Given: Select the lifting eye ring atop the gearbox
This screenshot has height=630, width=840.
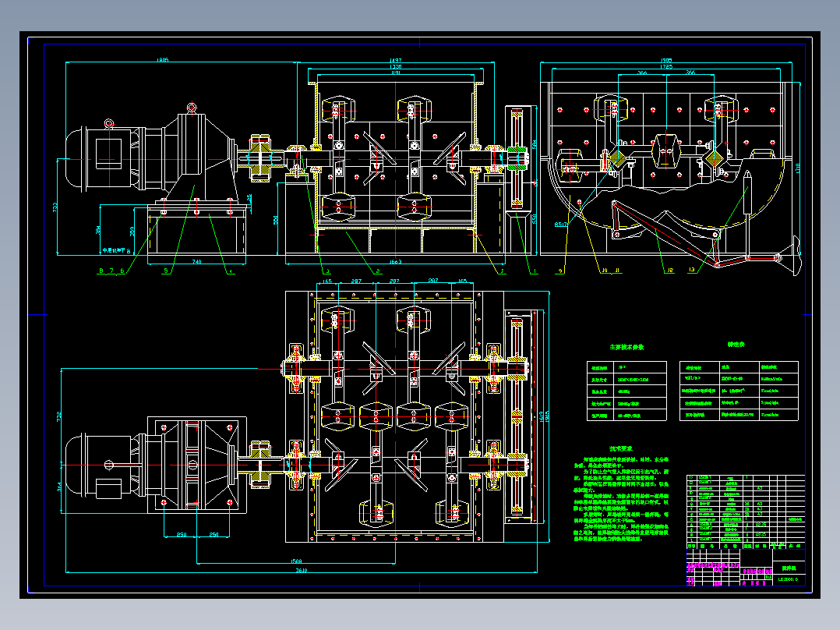Looking at the screenshot, I should (x=192, y=108).
